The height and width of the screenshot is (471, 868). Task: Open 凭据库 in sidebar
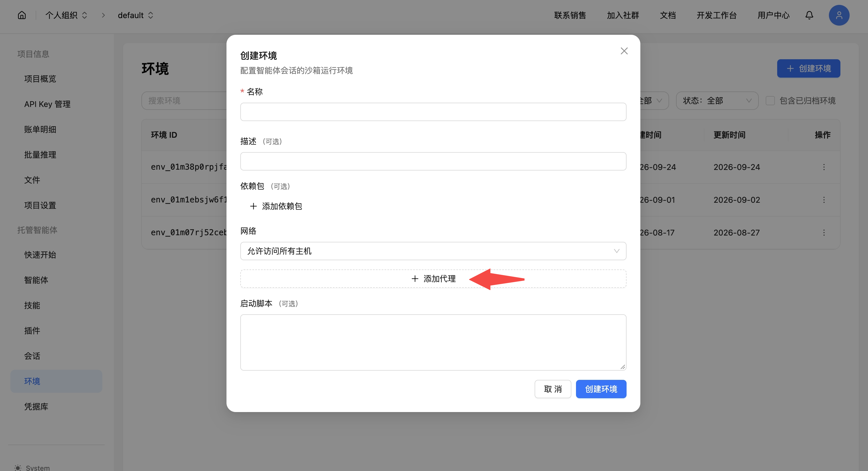(36, 407)
